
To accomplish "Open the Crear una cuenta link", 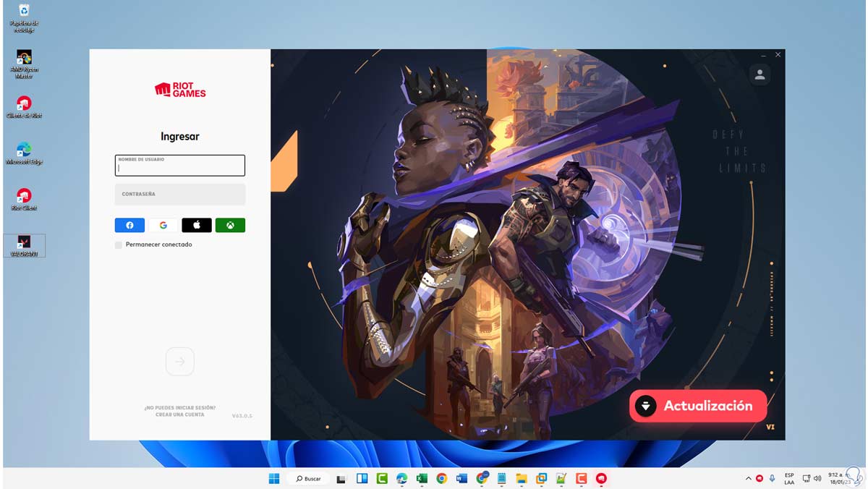I will click(180, 414).
